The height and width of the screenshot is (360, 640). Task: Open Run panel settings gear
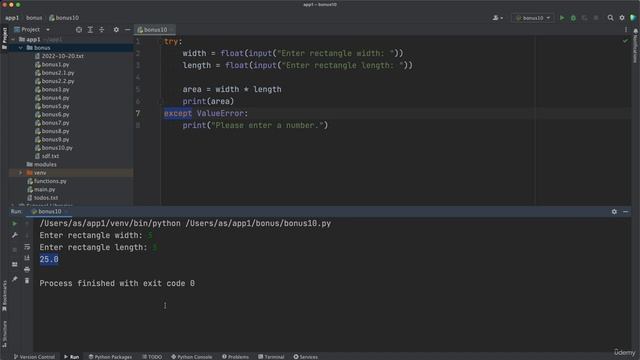(x=614, y=212)
